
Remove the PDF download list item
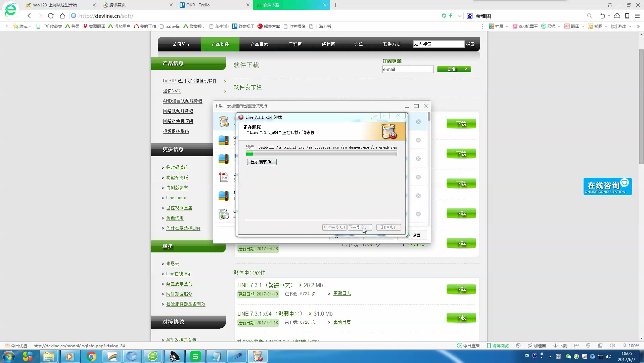tap(418, 177)
